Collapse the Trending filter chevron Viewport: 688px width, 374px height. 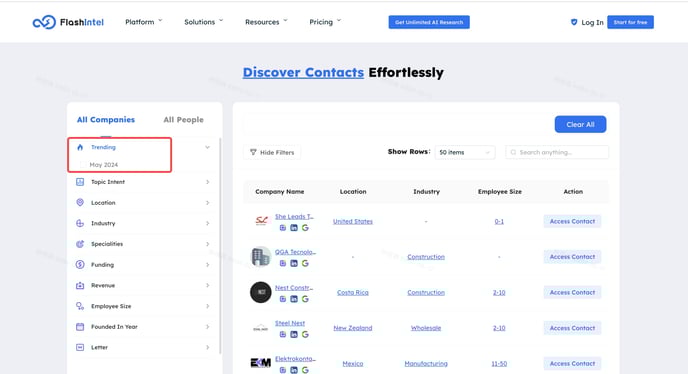click(208, 147)
